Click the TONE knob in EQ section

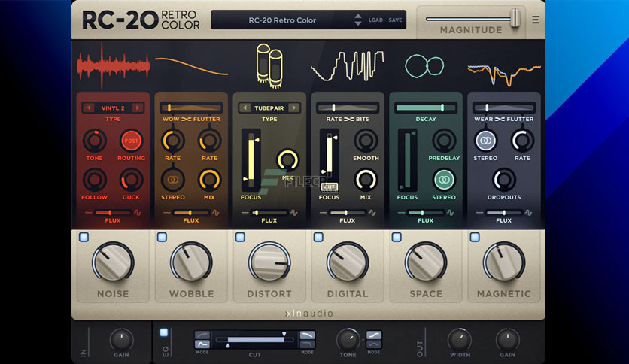click(x=348, y=340)
